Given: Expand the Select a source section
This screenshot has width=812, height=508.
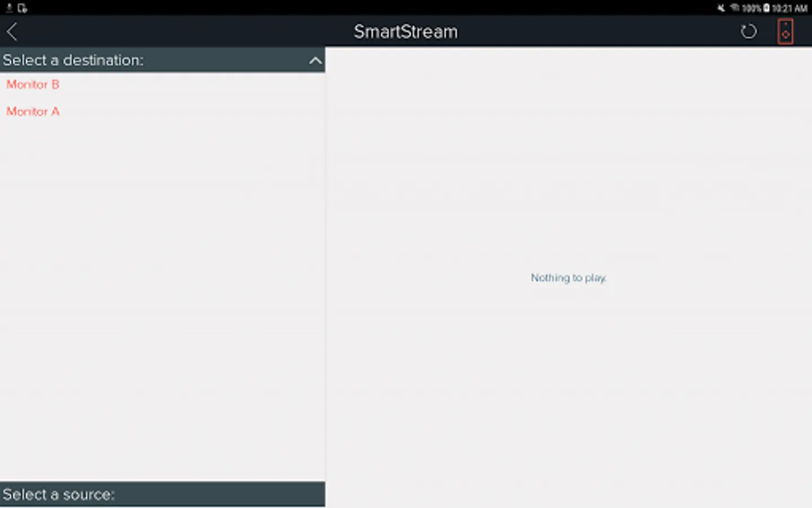Looking at the screenshot, I should [162, 494].
